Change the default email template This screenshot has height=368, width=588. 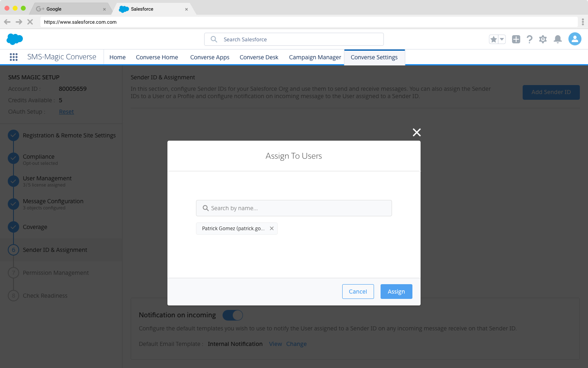(x=296, y=344)
